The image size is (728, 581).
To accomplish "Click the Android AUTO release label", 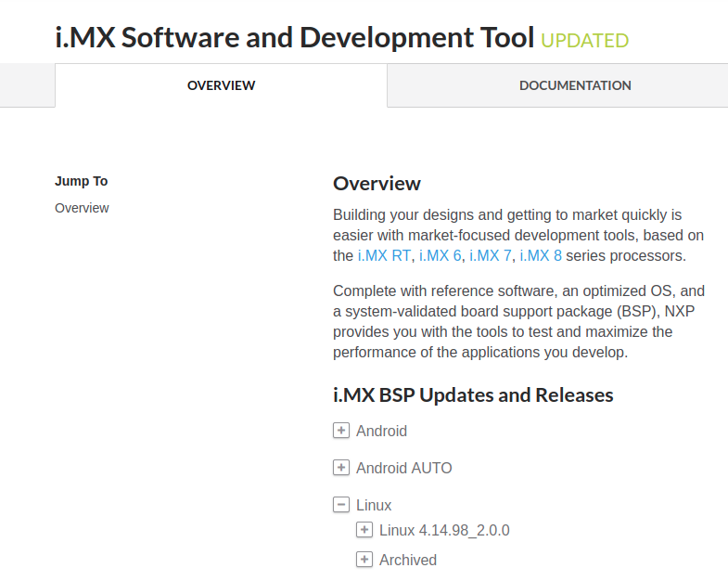I will point(403,468).
